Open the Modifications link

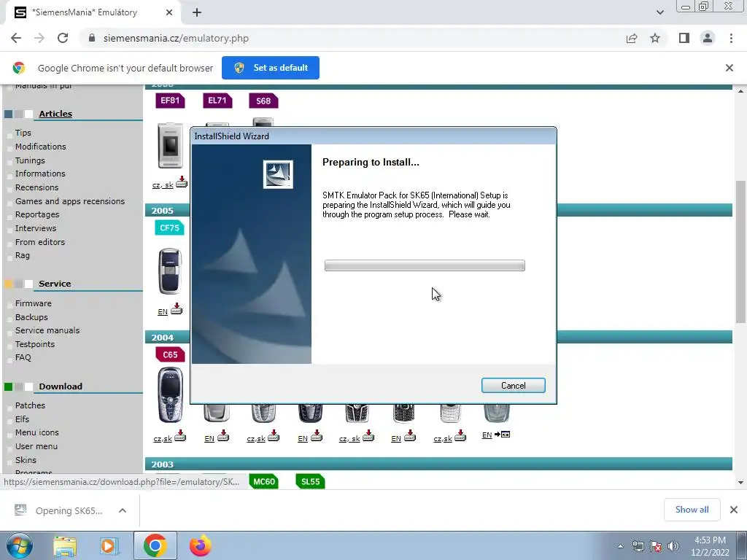41,147
